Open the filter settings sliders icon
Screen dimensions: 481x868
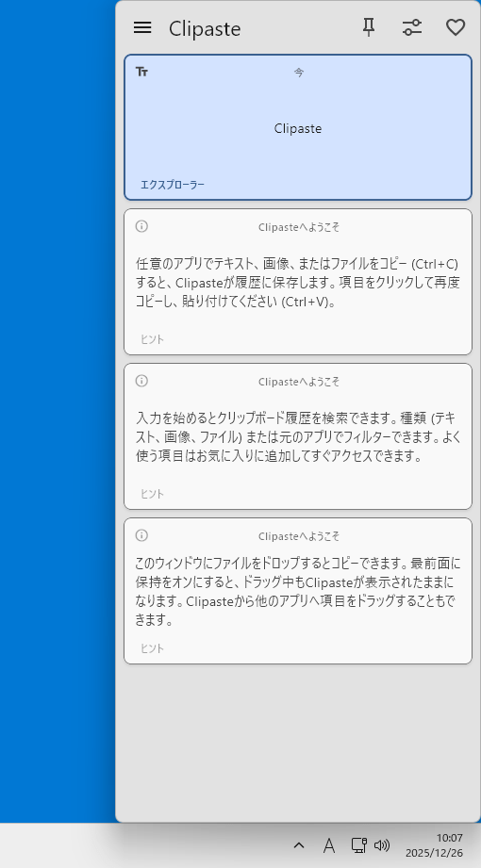[x=412, y=27]
